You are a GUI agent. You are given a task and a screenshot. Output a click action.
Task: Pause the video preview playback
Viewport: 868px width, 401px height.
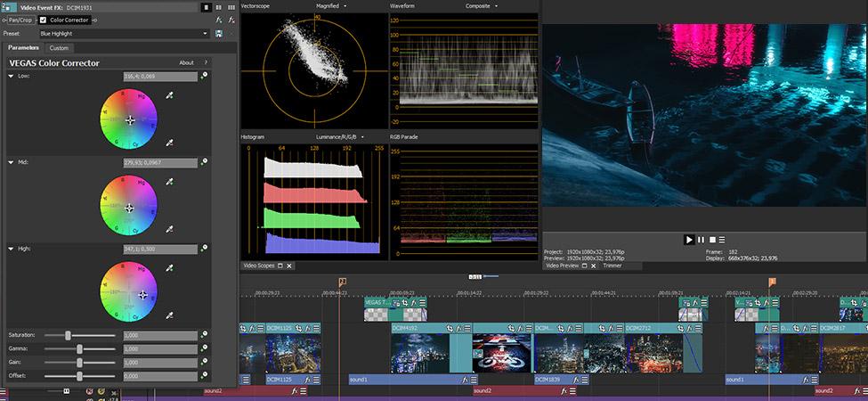click(x=701, y=240)
